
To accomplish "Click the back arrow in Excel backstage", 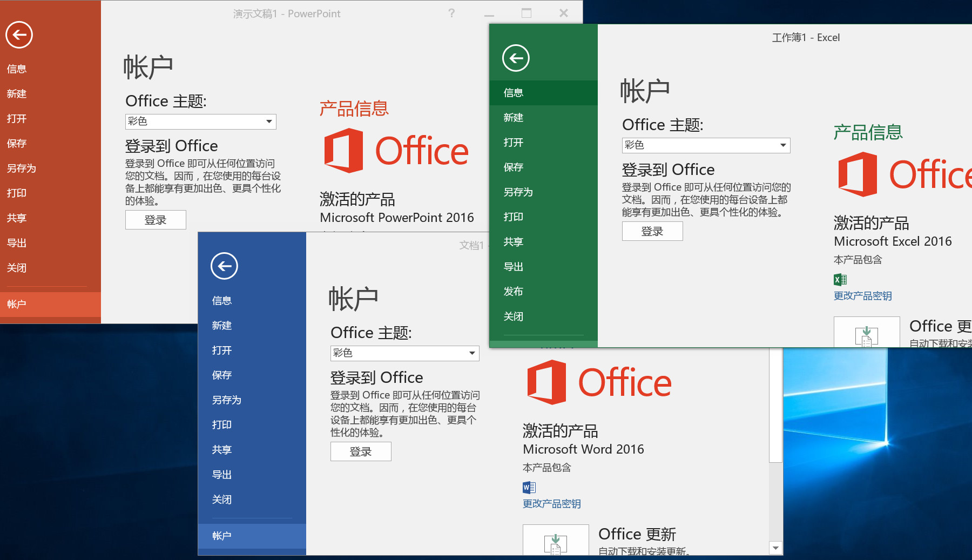I will [x=516, y=58].
